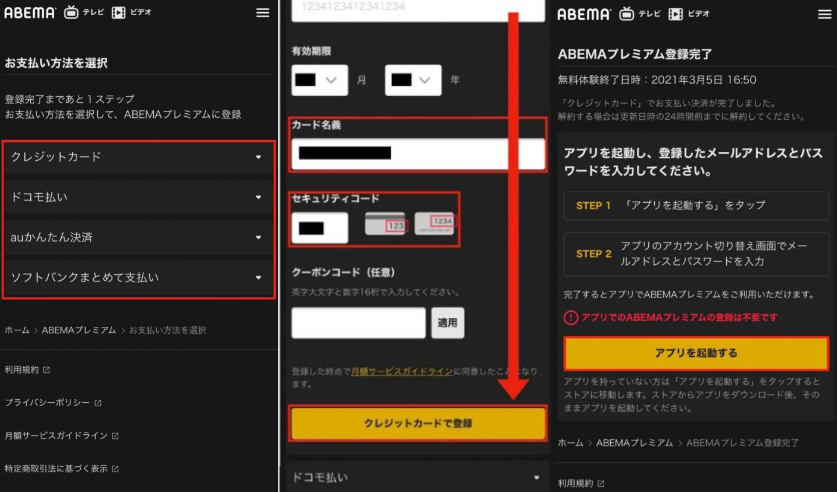Expand ドコモ払い option in left panel
837x492 pixels.
[138, 197]
